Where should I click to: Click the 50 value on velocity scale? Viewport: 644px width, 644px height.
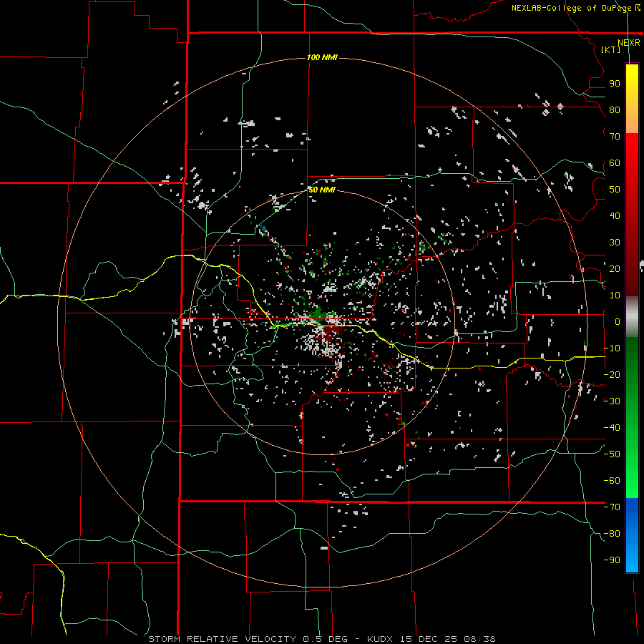[615, 190]
